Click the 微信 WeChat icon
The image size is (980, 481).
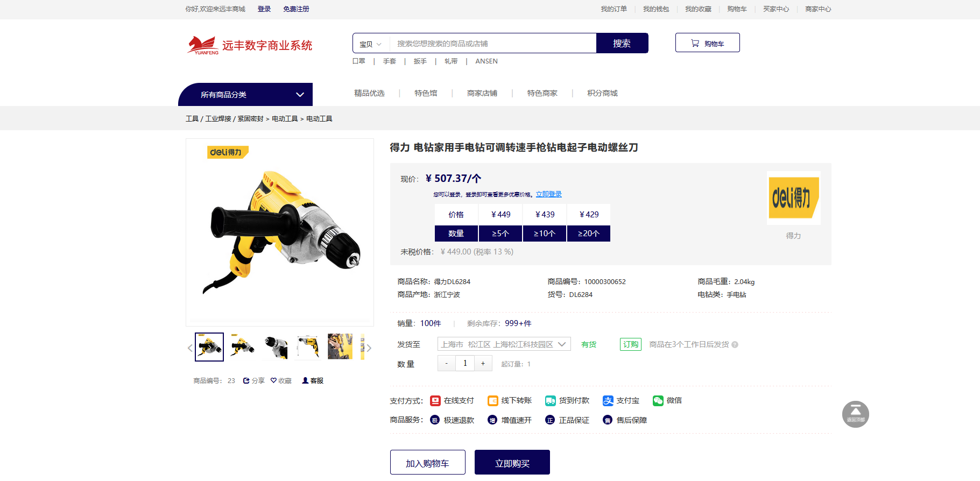[658, 401]
